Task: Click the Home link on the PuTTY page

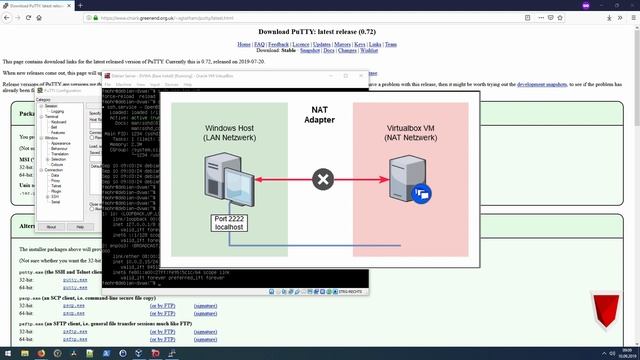Action: [x=244, y=44]
